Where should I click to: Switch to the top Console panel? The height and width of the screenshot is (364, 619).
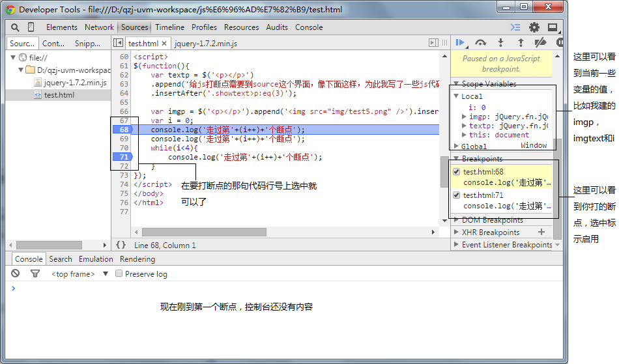[x=309, y=27]
